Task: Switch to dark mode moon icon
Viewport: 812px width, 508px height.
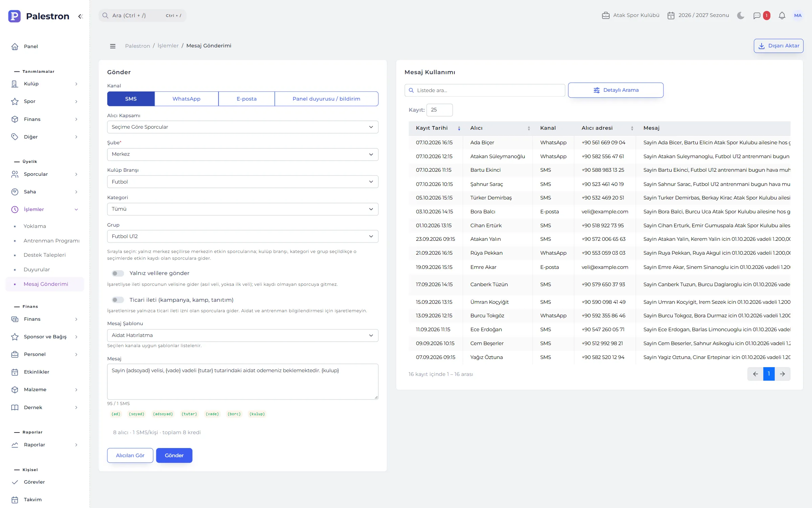Action: click(x=741, y=16)
